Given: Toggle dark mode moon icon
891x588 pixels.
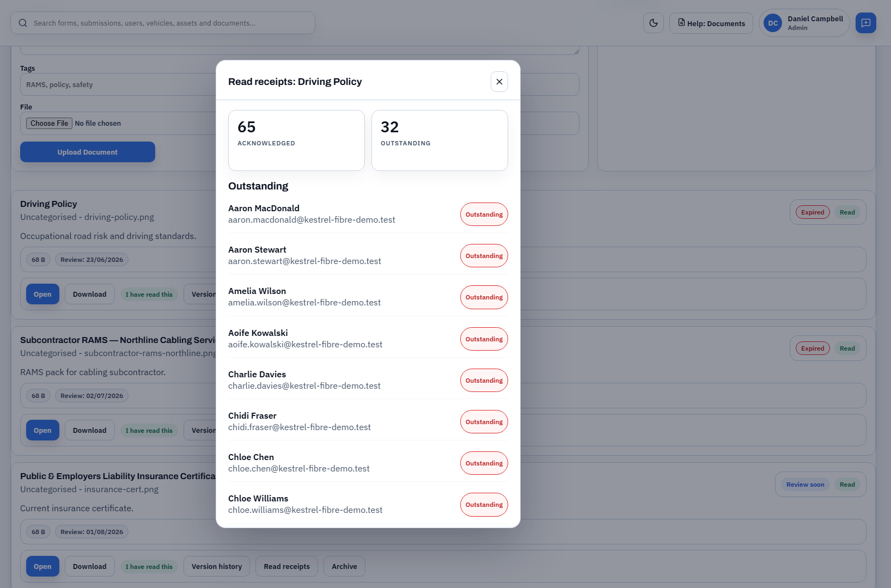Looking at the screenshot, I should click(653, 23).
